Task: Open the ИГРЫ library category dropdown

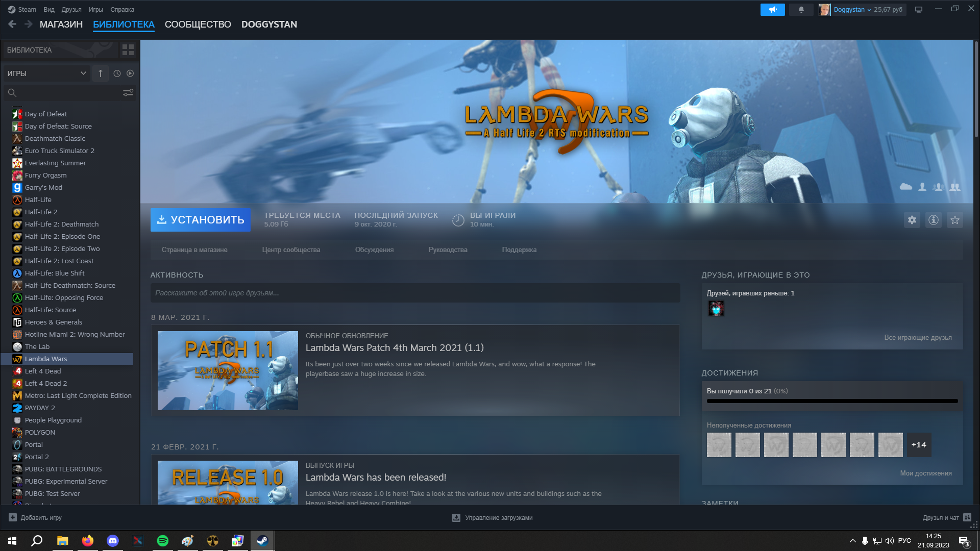Action: coord(46,73)
